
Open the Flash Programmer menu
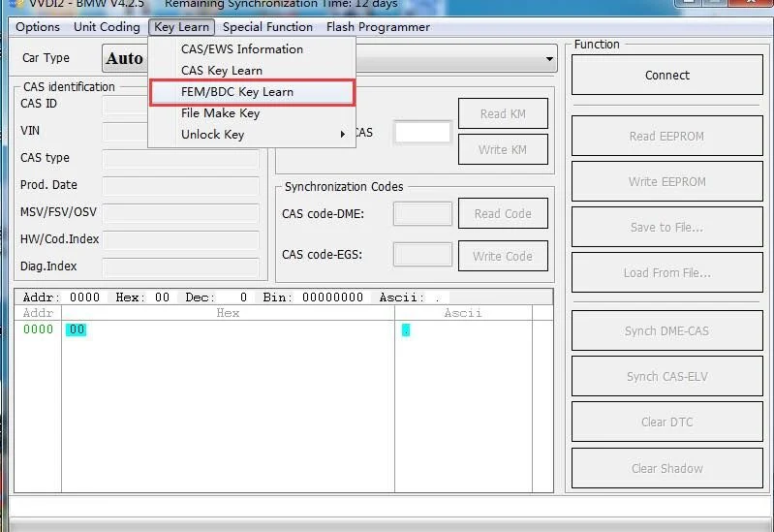click(378, 27)
